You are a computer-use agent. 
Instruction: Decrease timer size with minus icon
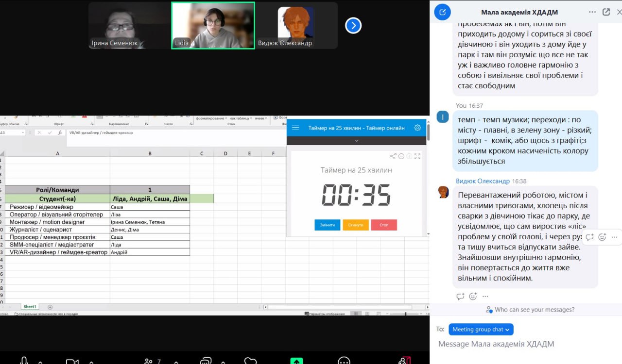tap(401, 156)
